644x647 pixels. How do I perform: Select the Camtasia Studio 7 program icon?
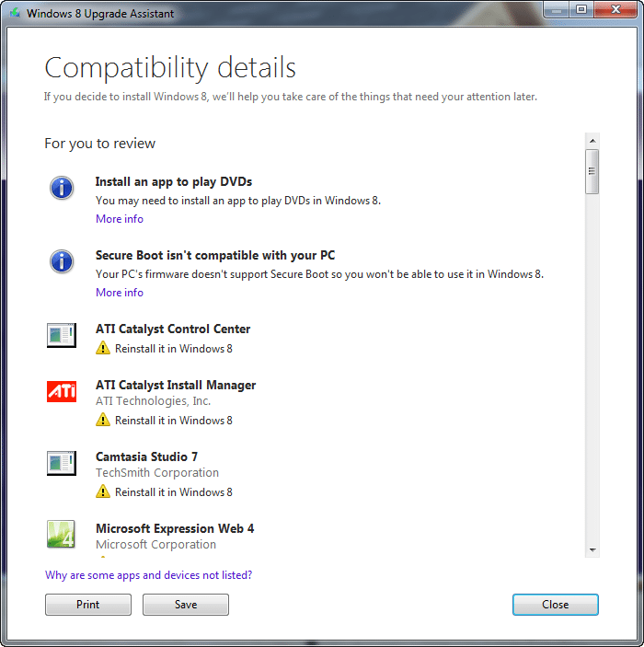62,463
